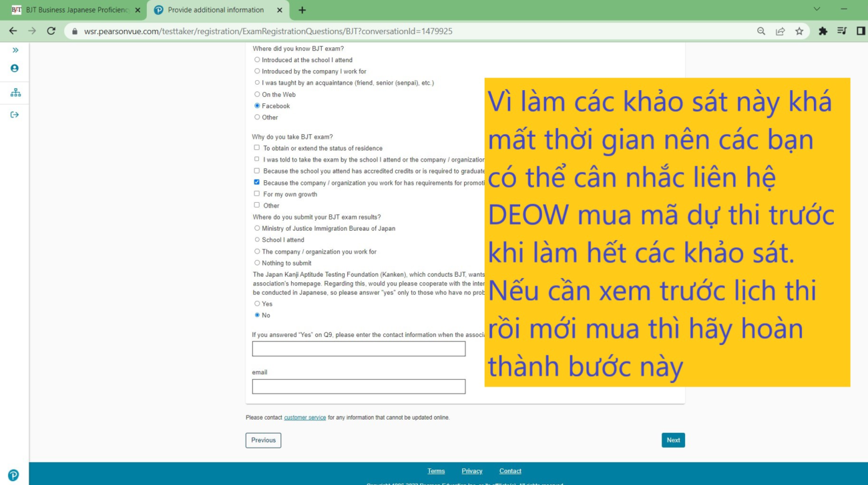Select Yes for Kanken interview cooperation
The image size is (868, 485).
coord(257,304)
